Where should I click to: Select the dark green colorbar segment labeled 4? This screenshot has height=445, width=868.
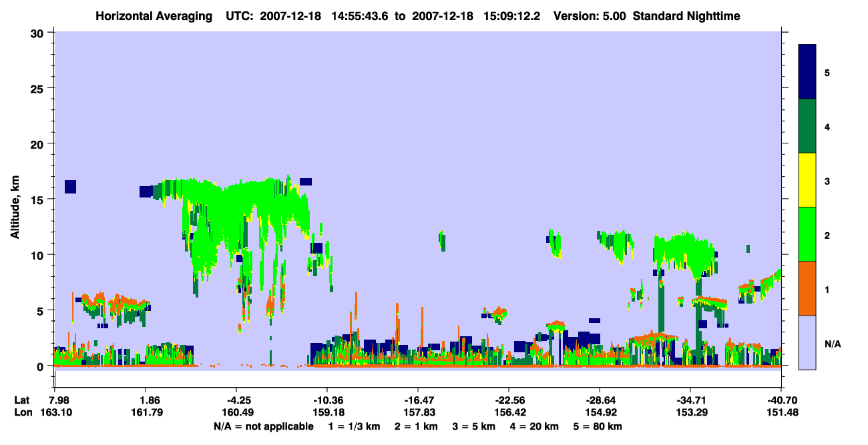[x=807, y=126]
